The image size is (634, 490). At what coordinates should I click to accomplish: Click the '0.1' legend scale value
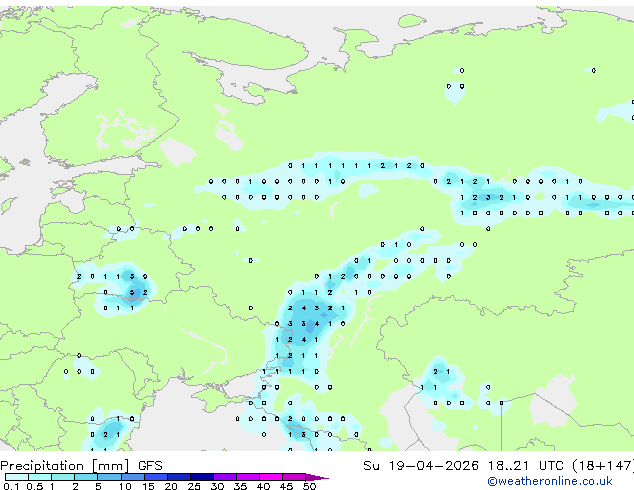(x=11, y=486)
